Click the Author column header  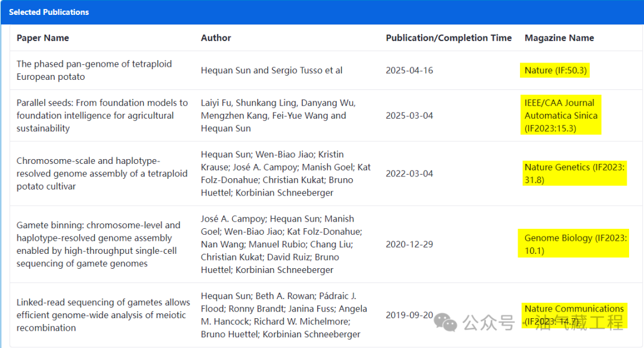pyautogui.click(x=216, y=38)
